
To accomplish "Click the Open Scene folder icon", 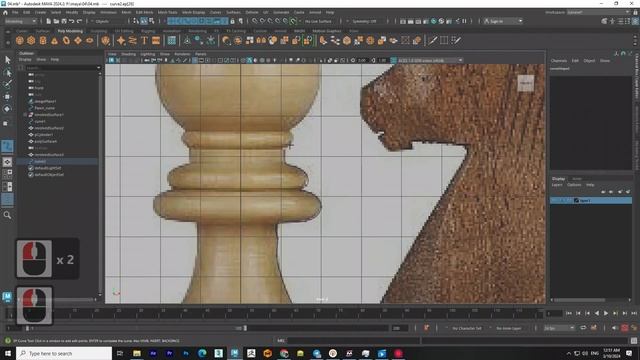I will click(x=56, y=21).
